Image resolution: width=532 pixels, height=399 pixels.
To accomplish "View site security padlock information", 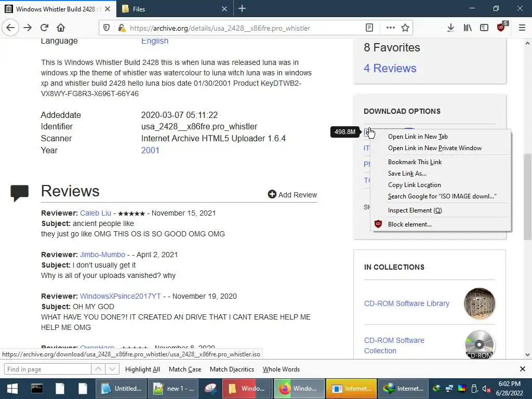I will coord(121,28).
